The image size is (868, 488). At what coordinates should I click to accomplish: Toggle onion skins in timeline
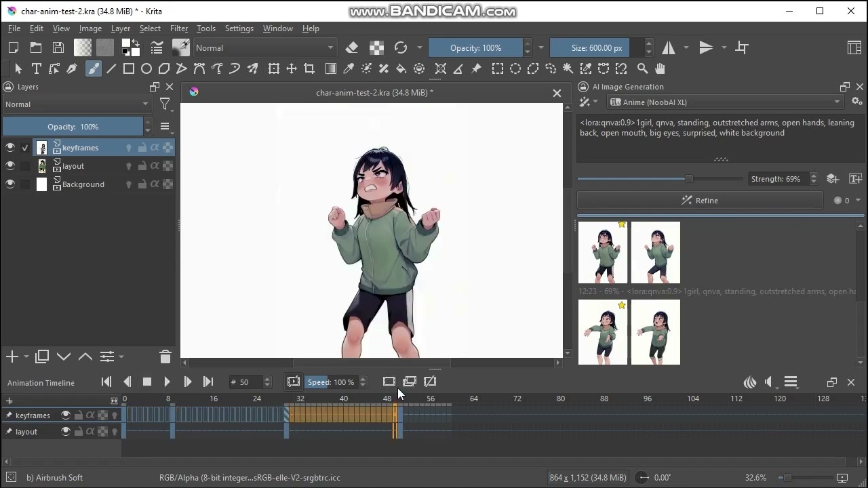point(750,382)
